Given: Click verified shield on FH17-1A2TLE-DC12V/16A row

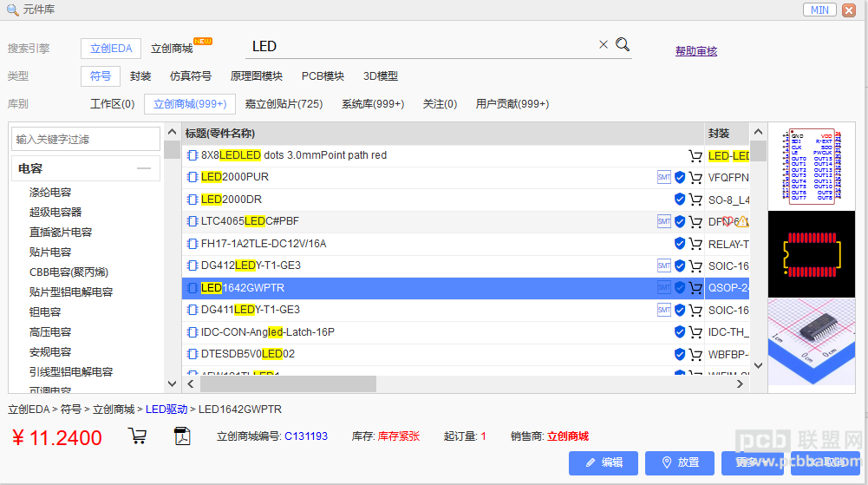Looking at the screenshot, I should pos(680,244).
